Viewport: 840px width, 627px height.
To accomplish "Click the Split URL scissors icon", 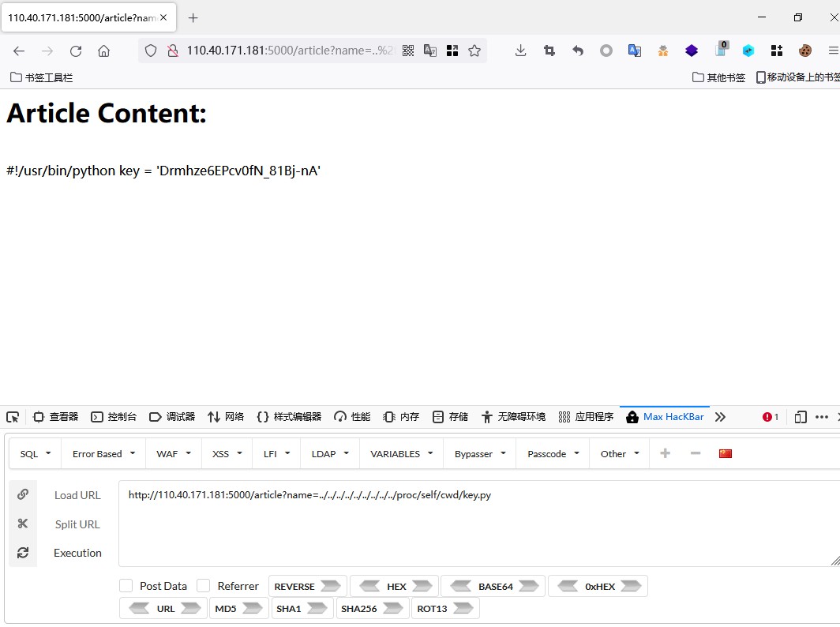I will click(x=22, y=524).
